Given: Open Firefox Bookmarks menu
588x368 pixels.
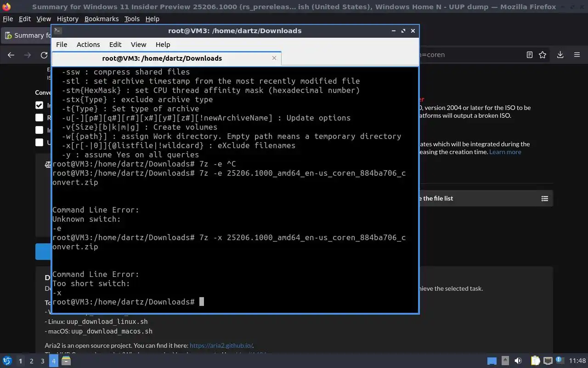Looking at the screenshot, I should pyautogui.click(x=102, y=19).
